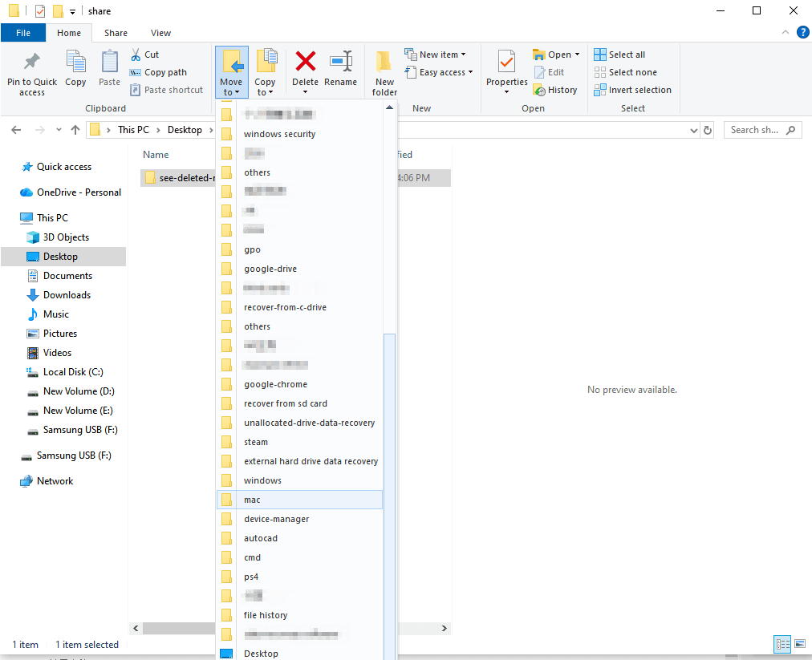Open the New item dropdown
The image size is (812, 660).
tap(438, 55)
